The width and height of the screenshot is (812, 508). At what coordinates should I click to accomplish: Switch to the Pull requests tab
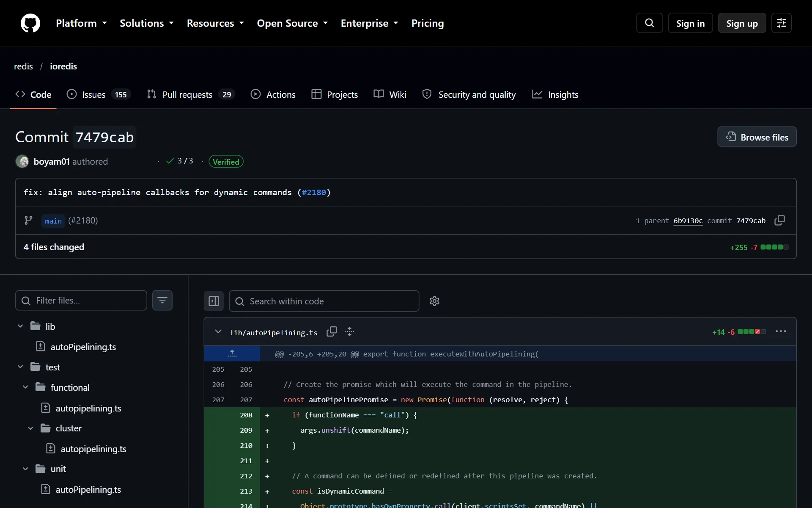191,94
